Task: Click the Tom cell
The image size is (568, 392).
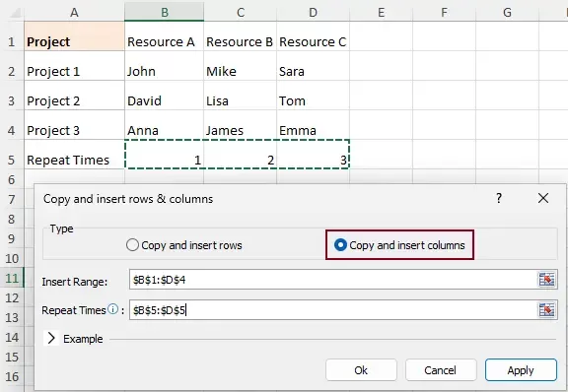Action: (313, 96)
